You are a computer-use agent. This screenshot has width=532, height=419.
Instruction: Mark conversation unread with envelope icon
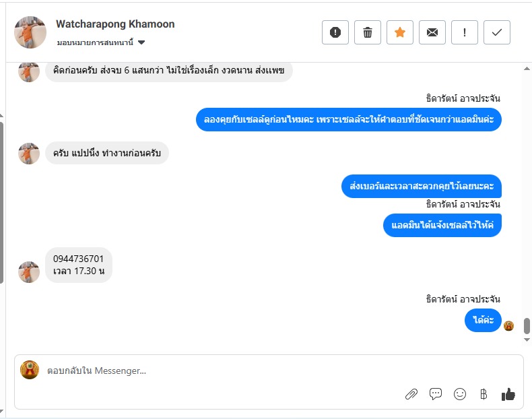[x=432, y=32]
